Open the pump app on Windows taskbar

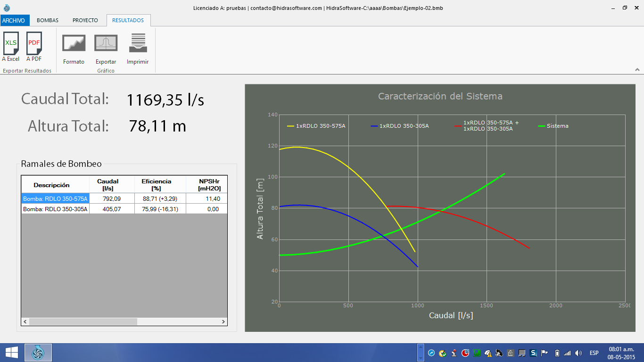(x=38, y=353)
